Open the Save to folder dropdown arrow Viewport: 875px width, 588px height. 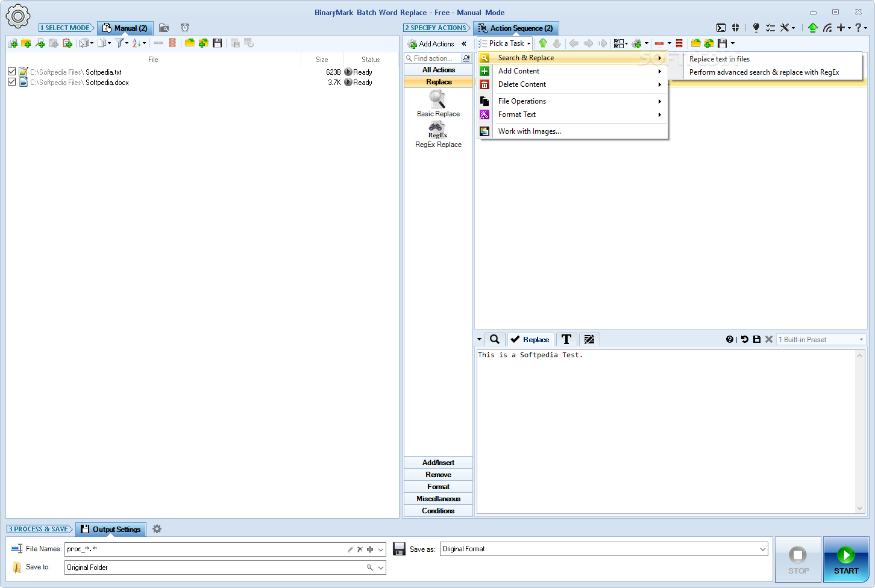(x=381, y=568)
